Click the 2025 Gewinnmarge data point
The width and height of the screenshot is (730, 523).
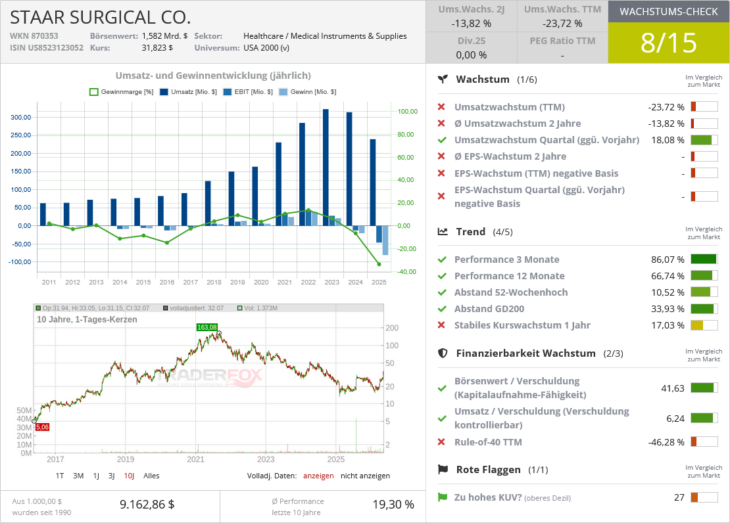379,264
